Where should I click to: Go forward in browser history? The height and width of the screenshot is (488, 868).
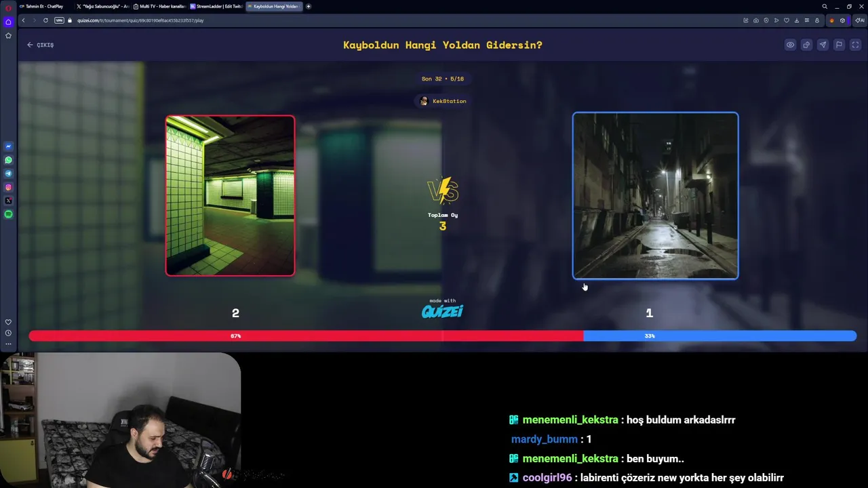pyautogui.click(x=34, y=20)
